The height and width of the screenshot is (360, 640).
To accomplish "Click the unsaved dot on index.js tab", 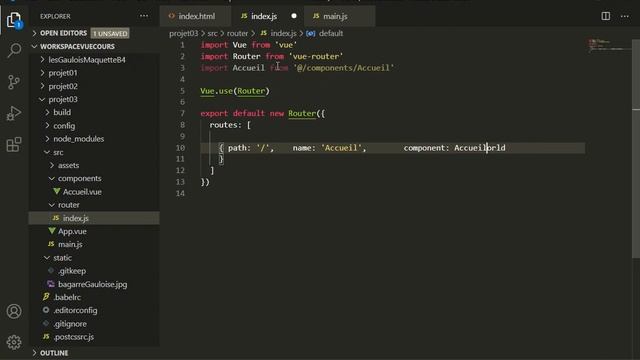I will (x=294, y=16).
